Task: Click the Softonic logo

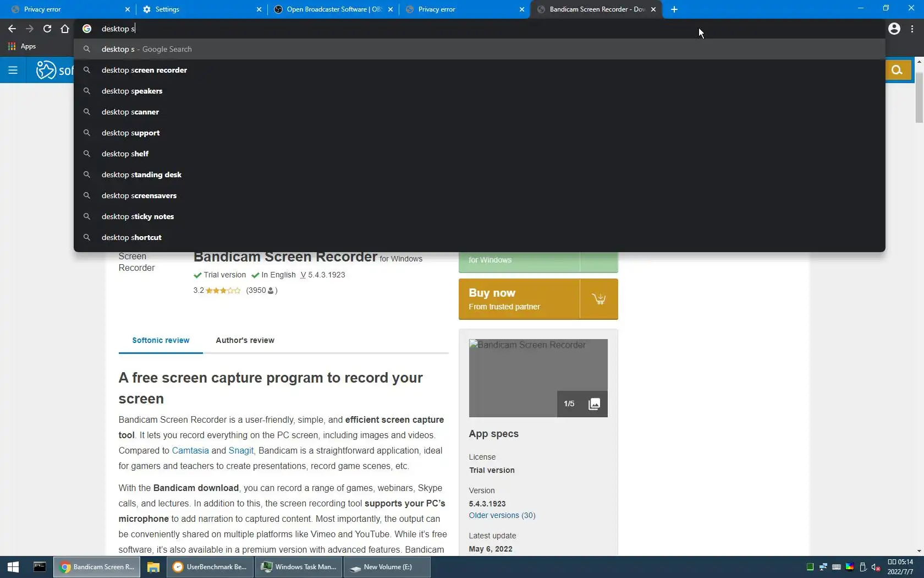Action: pyautogui.click(x=54, y=70)
